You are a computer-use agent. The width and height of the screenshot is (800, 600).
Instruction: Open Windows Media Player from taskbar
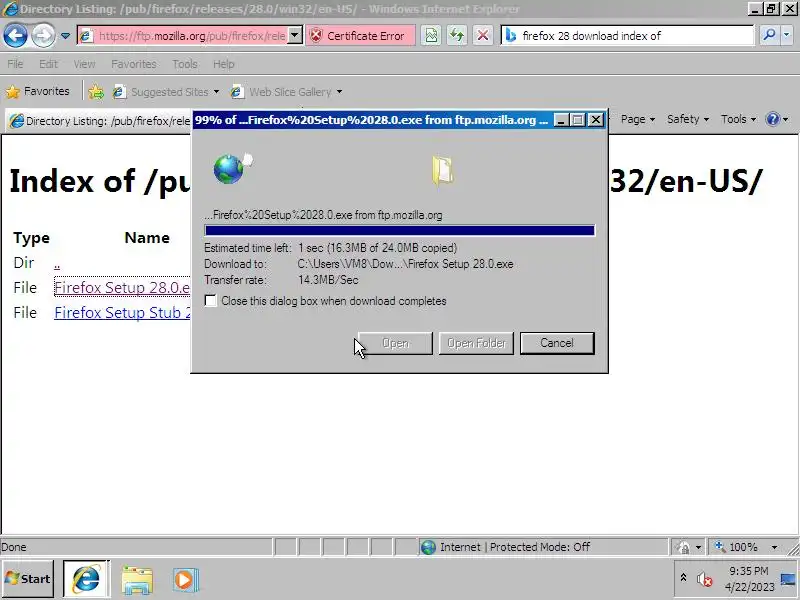[x=185, y=580]
